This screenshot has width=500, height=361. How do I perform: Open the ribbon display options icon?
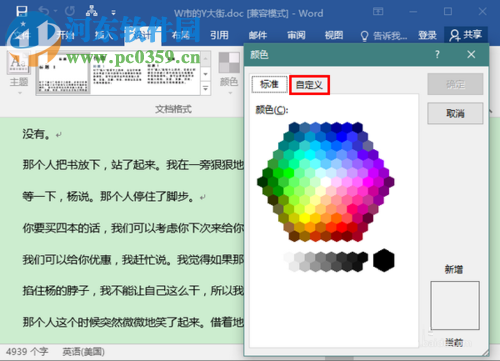click(378, 12)
